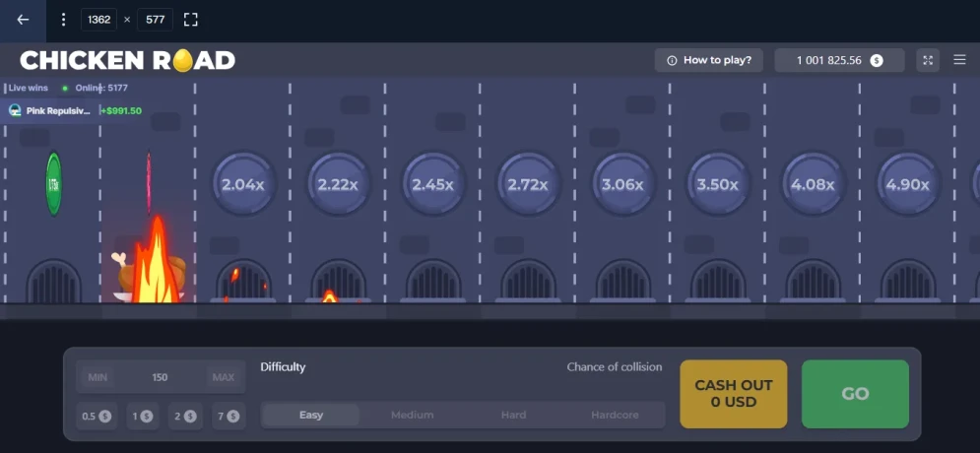Expand game to fullscreen with arrows icon
Viewport: 980px width, 453px height.
928,60
